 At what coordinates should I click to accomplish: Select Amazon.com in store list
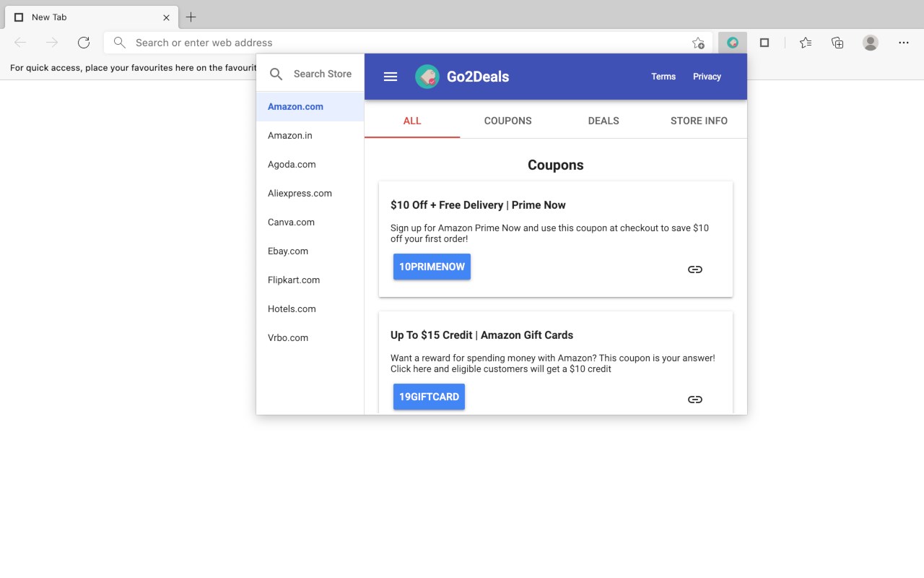(310, 106)
